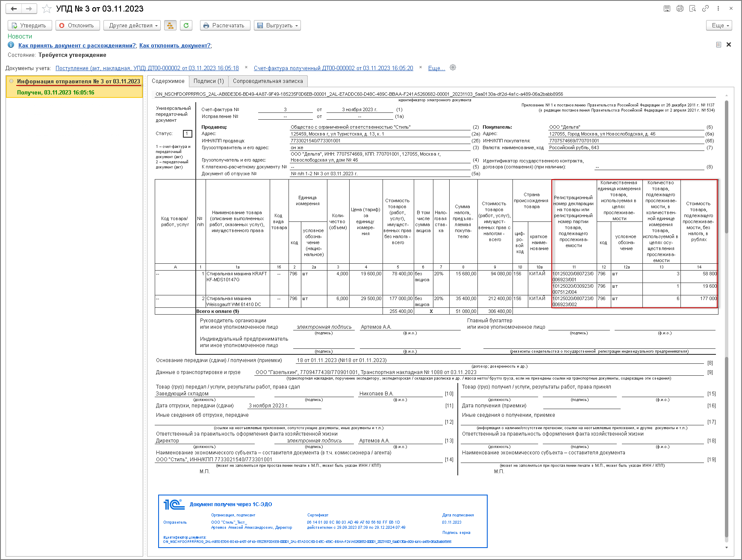
Task: Go forward with the right arrow button
Action: 29,9
